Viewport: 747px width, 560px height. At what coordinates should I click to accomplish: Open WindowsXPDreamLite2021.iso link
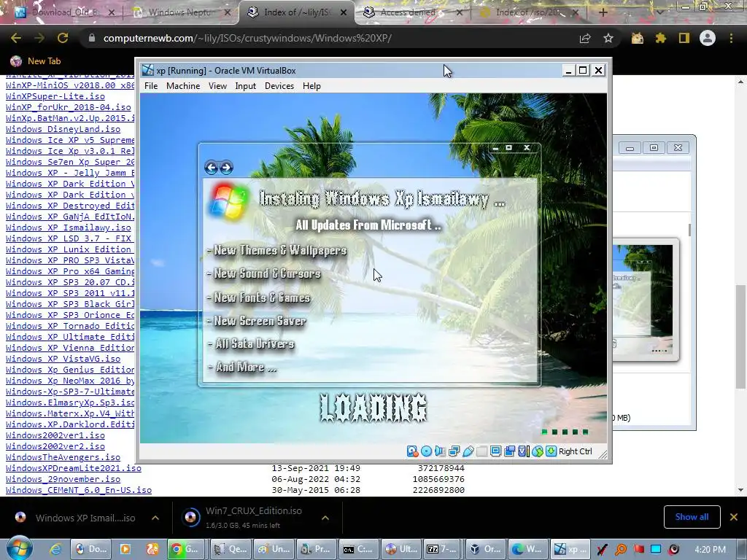coord(74,468)
